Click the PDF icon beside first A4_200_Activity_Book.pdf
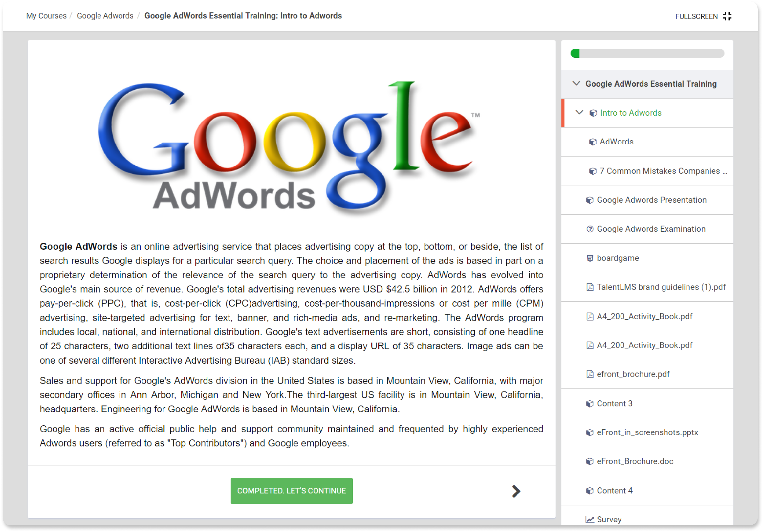This screenshot has height=532, width=763. coord(590,317)
